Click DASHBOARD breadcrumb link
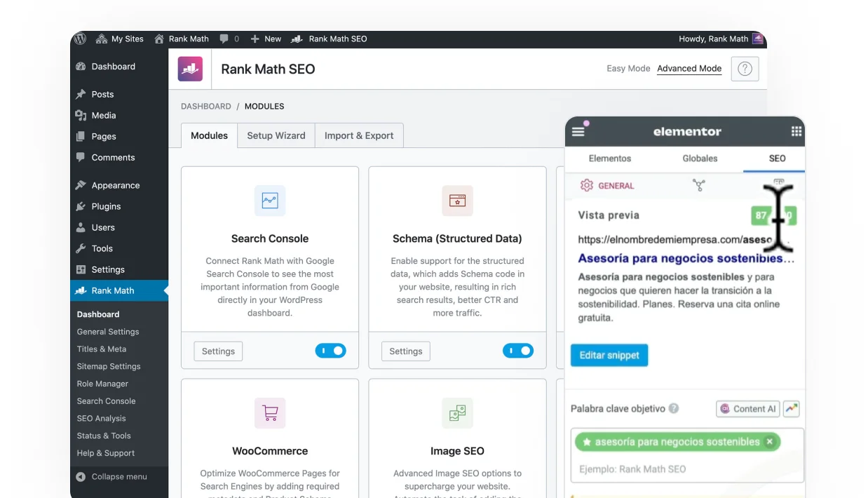The height and width of the screenshot is (498, 868). point(206,107)
